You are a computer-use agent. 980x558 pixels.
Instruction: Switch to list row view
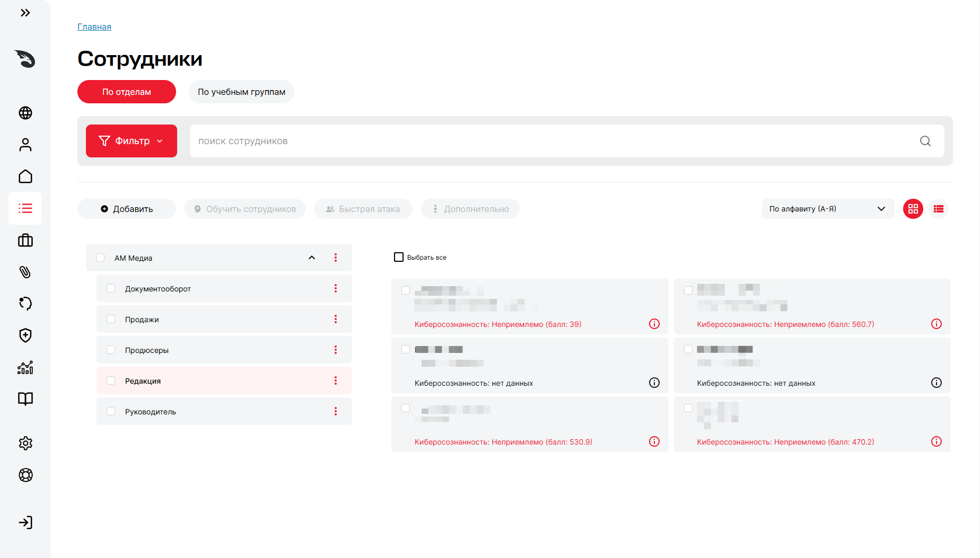coord(938,209)
